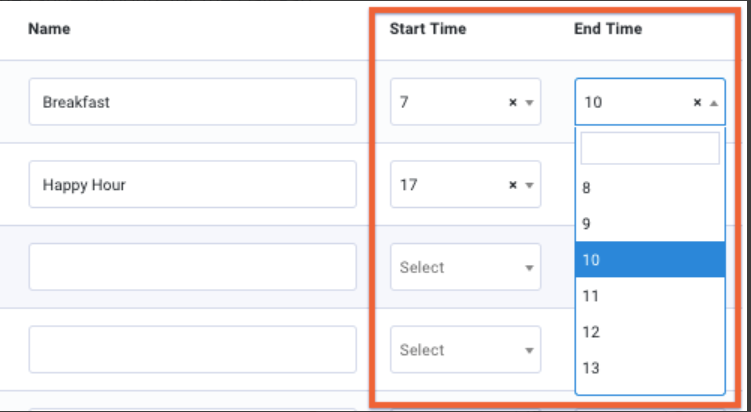751x412 pixels.
Task: Pick 12 in the end time list
Action: [650, 332]
